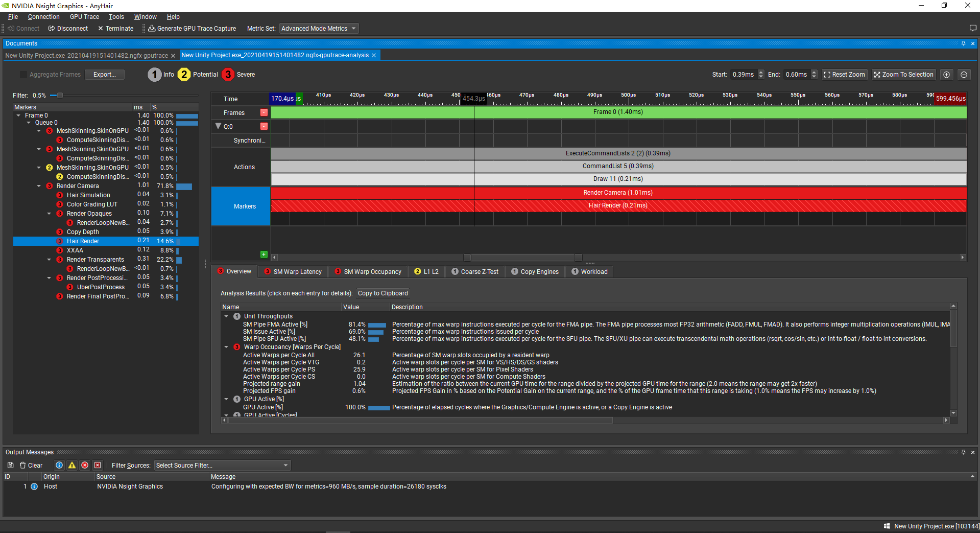This screenshot has height=533, width=980.
Task: Clear output messages with the trash icon
Action: click(31, 466)
